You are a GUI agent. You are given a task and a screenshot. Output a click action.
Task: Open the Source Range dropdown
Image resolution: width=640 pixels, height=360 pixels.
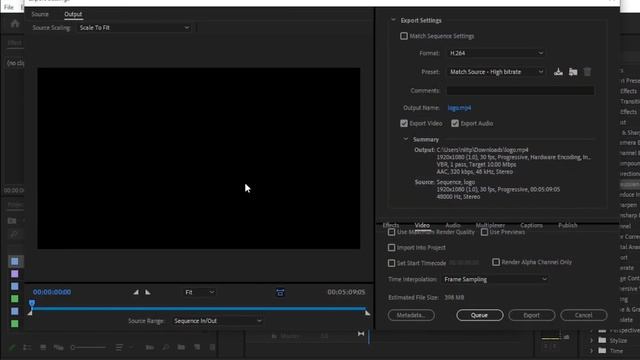tap(217, 321)
